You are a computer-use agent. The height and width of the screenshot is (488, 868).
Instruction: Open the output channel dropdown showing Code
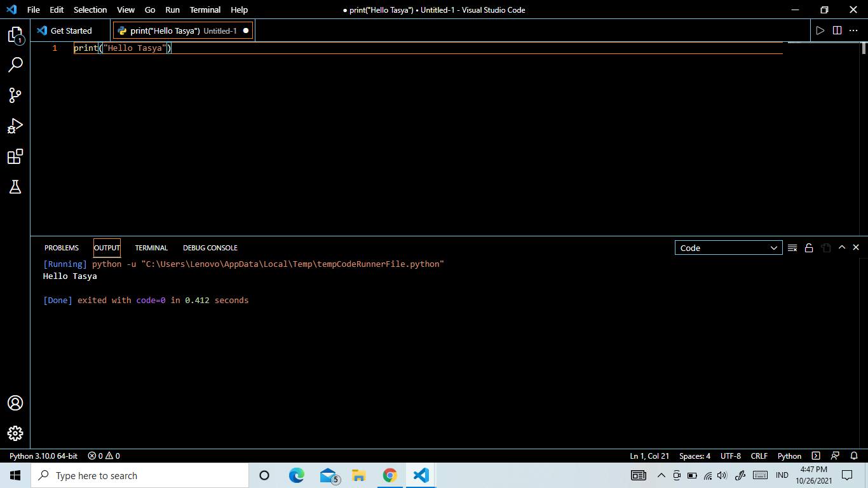[x=729, y=248]
